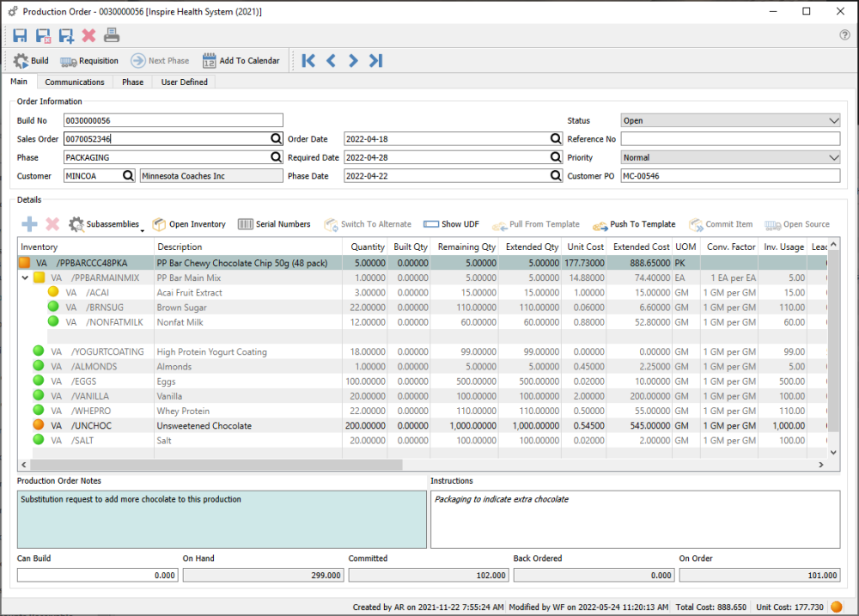Open Add To Calendar

point(241,61)
